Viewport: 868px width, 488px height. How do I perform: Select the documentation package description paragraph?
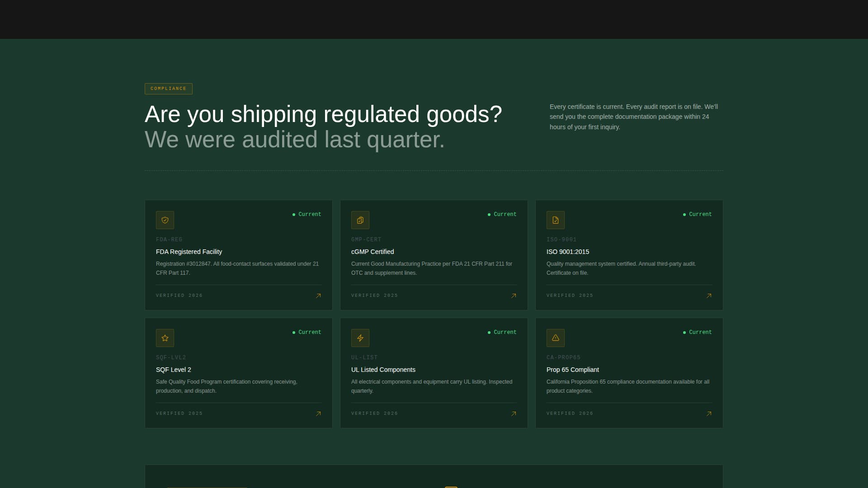coord(633,117)
